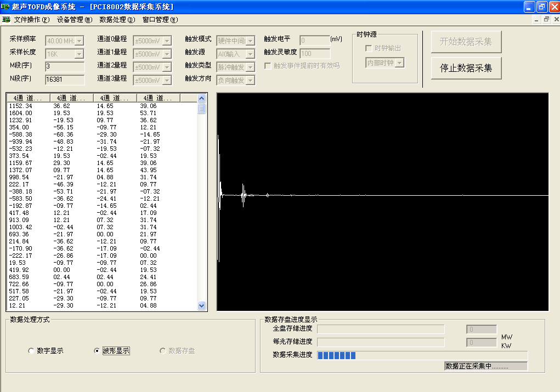Image resolution: width=560 pixels, height=392 pixels.
Task: Click the second channel column header
Action: [72, 98]
